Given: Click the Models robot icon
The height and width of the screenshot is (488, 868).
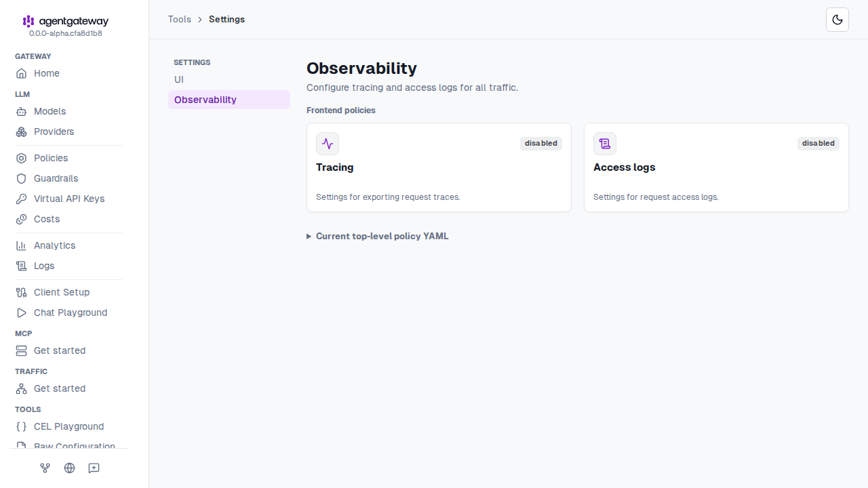Looking at the screenshot, I should [22, 111].
